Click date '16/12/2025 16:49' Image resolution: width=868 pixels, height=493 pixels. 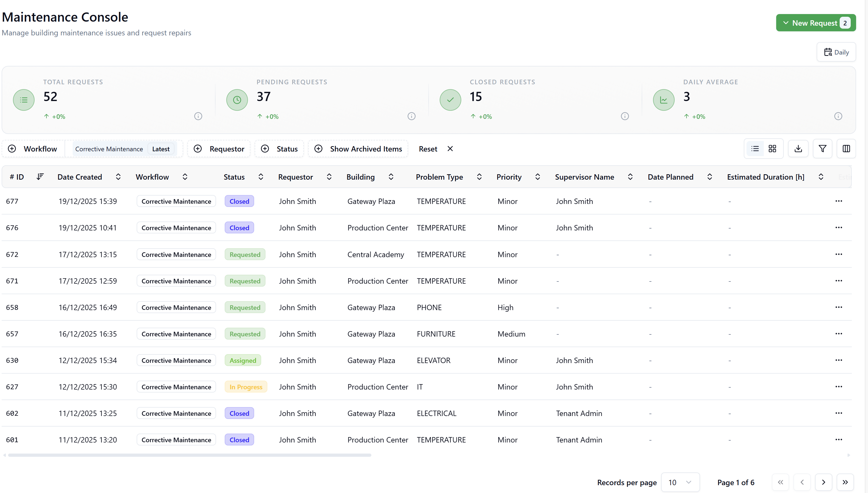tap(88, 307)
